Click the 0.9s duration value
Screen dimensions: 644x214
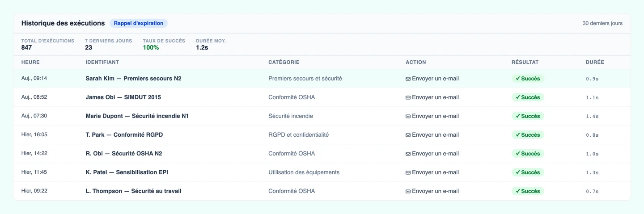click(592, 79)
